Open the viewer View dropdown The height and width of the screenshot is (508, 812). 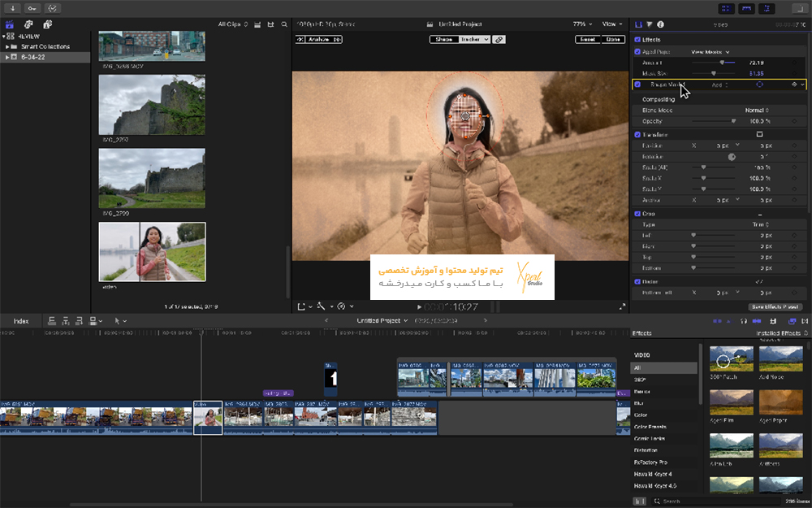[x=612, y=24]
